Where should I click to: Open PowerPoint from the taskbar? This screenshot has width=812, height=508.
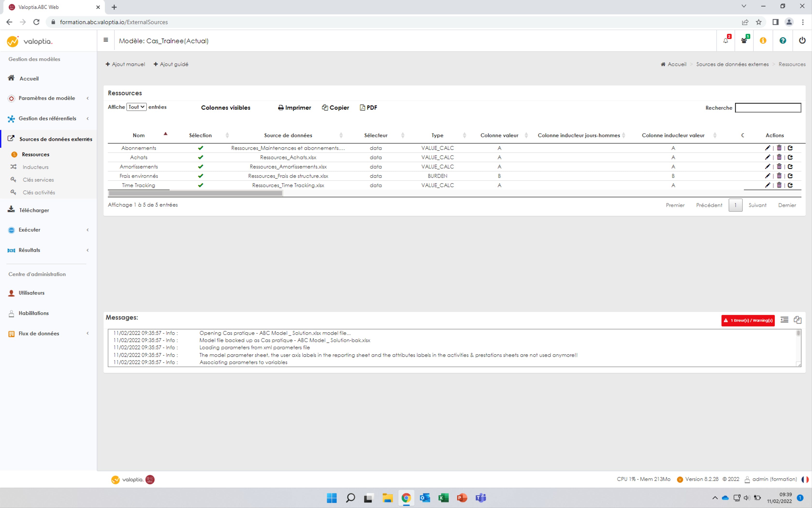pyautogui.click(x=462, y=498)
